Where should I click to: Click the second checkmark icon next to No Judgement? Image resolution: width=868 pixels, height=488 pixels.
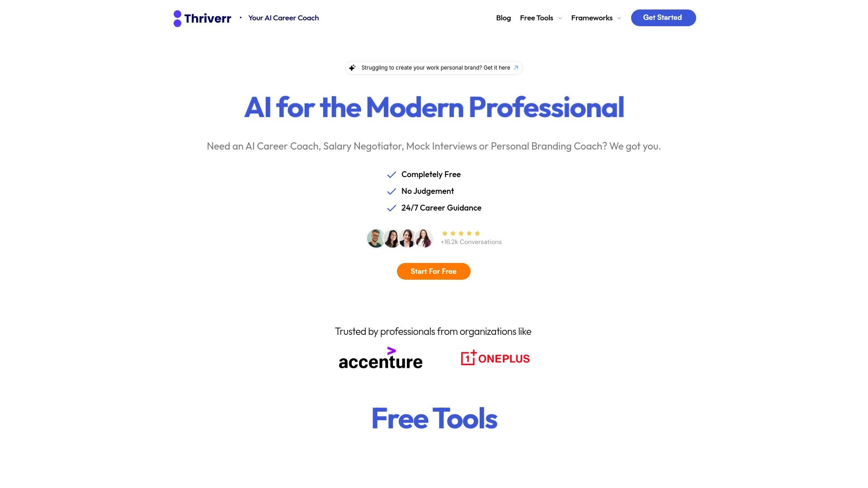coord(392,191)
